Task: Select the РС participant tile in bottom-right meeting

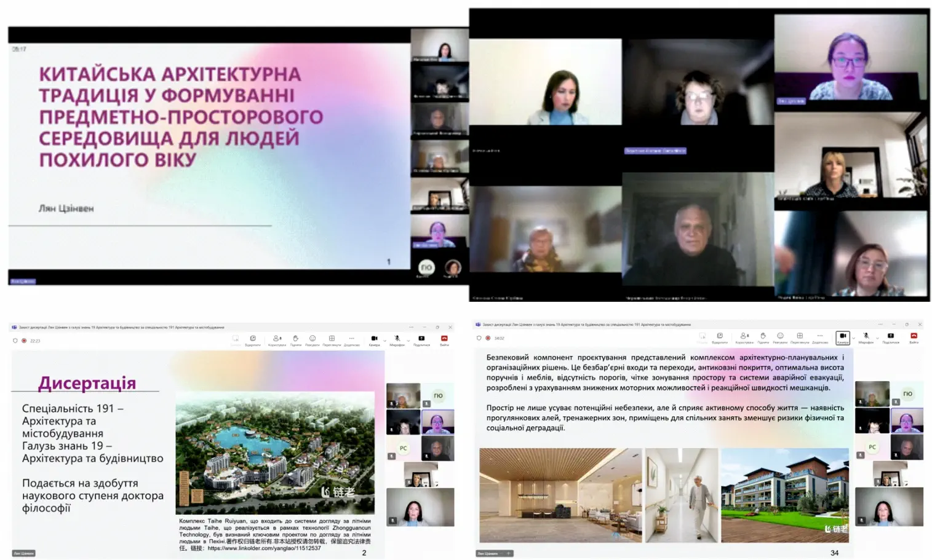Action: [872, 448]
